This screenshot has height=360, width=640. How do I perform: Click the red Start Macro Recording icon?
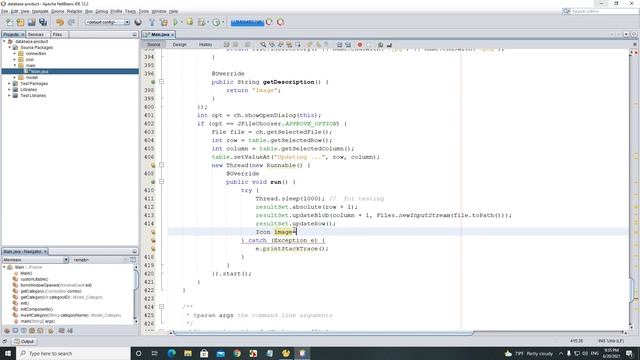tap(360, 44)
